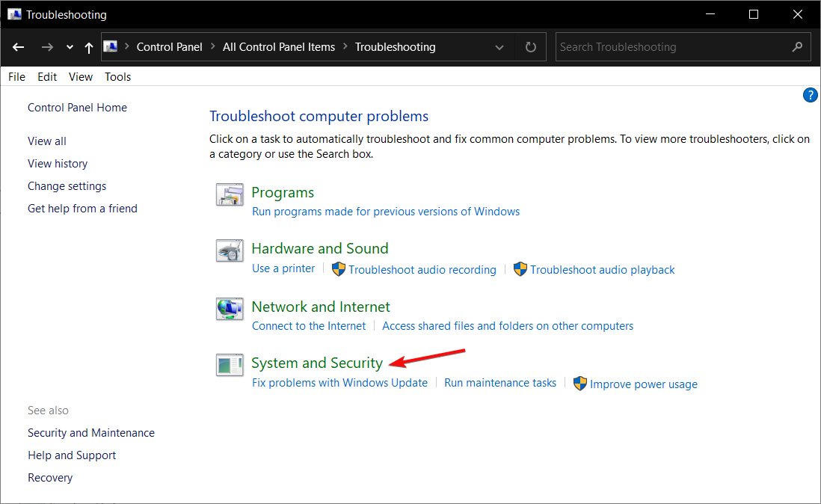Minimize the Troubleshooting window
The width and height of the screenshot is (821, 504).
(710, 14)
